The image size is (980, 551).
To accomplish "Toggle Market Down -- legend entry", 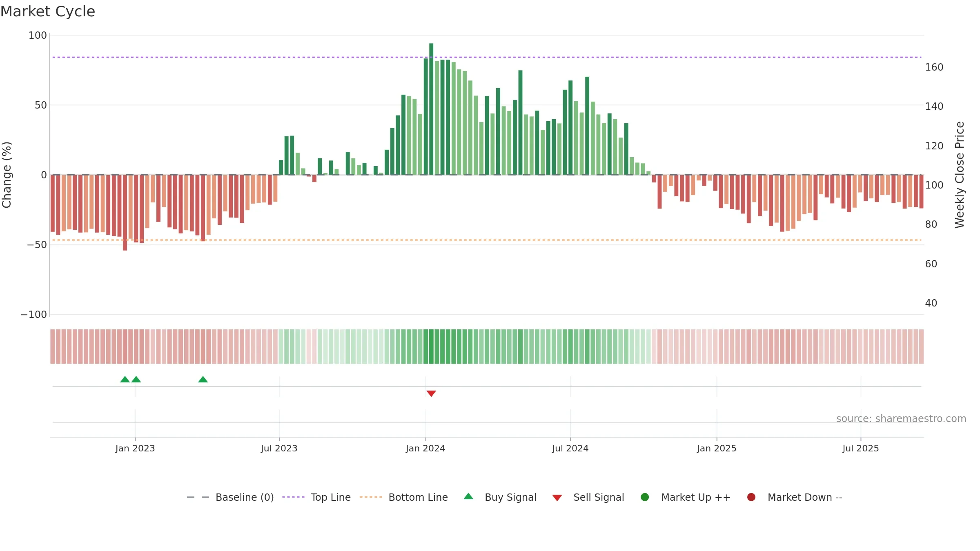I will [794, 497].
